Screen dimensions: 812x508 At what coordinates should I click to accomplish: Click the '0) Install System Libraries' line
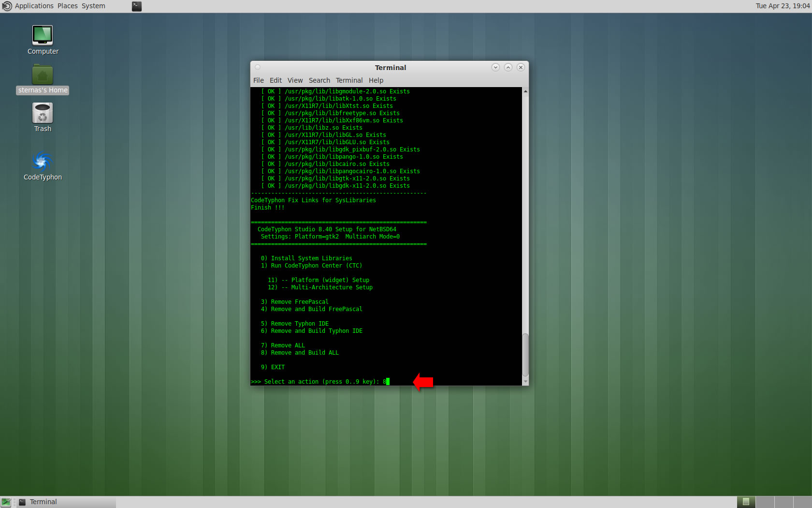(306, 258)
